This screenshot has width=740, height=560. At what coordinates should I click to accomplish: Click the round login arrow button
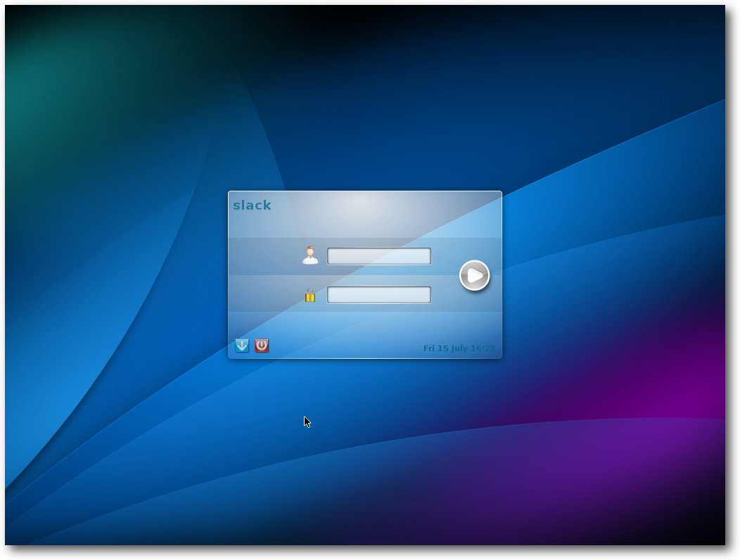[x=474, y=275]
